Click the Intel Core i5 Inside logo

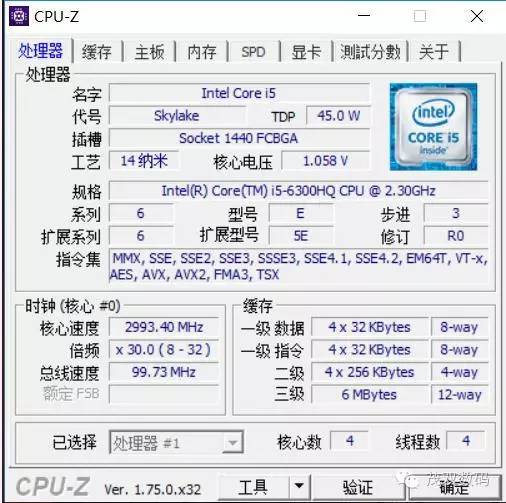click(x=433, y=127)
